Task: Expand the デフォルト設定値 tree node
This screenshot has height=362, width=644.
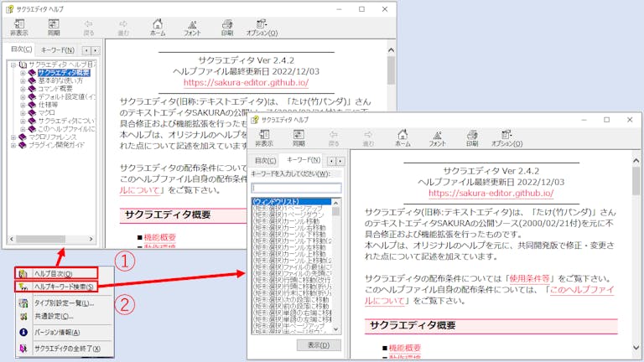Action: pos(23,97)
